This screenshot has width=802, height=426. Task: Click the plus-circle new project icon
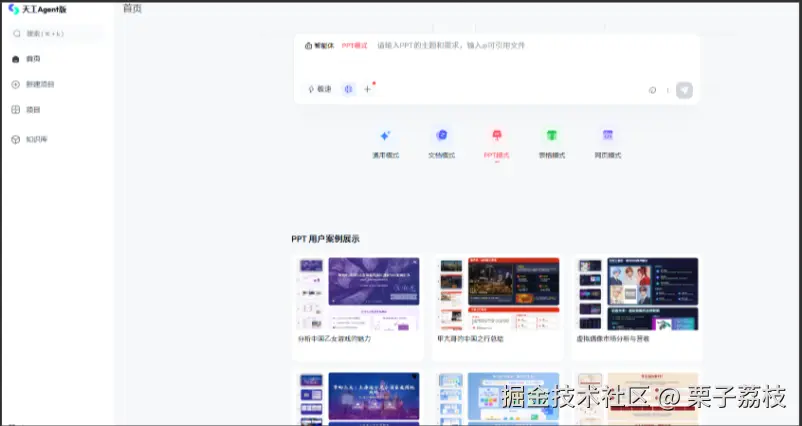[x=15, y=84]
